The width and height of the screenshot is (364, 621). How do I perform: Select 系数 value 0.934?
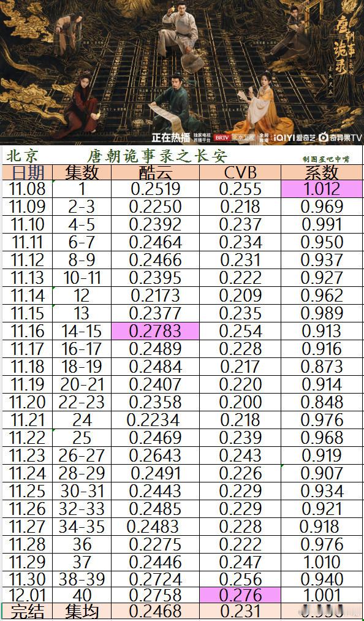(x=322, y=492)
